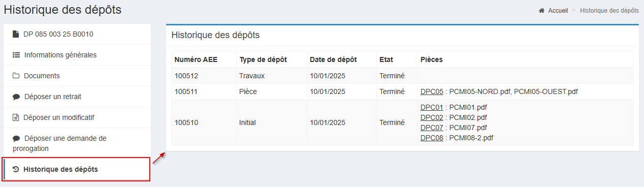
Task: Go to Informations générales menu item
Action: tap(77, 55)
